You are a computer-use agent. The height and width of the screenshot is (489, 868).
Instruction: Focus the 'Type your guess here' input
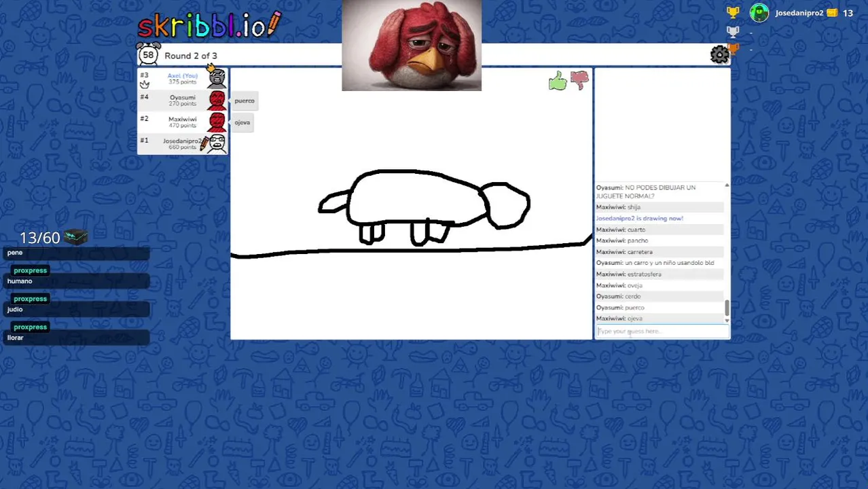[662, 331]
